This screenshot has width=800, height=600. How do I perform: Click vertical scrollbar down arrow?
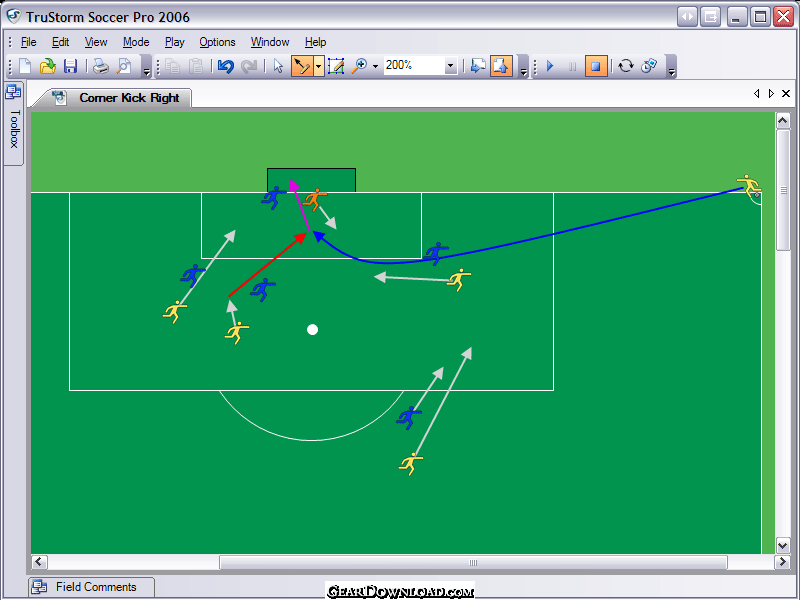[783, 545]
